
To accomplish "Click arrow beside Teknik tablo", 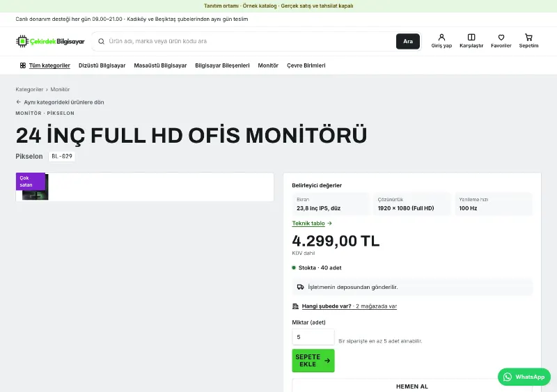I will click(x=329, y=224).
